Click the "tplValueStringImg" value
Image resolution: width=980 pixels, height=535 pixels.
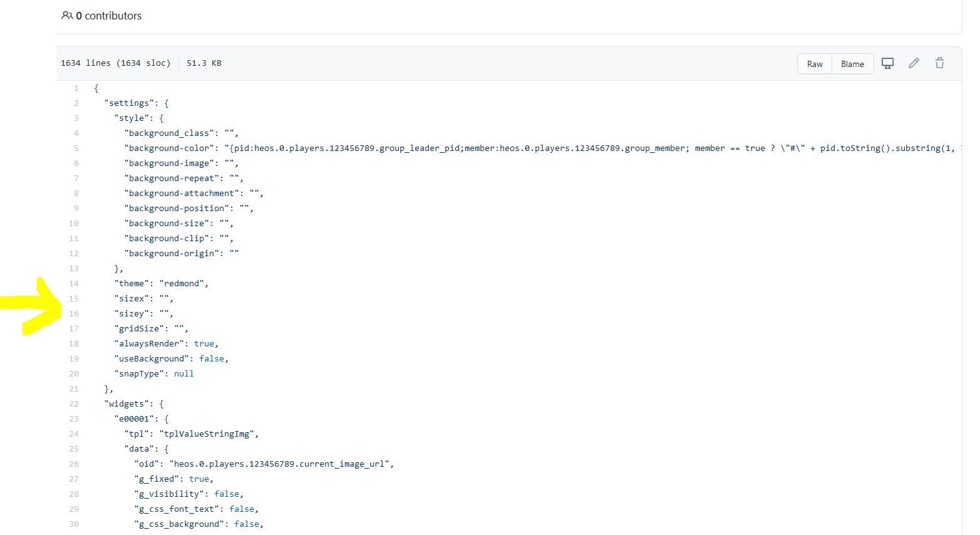207,434
